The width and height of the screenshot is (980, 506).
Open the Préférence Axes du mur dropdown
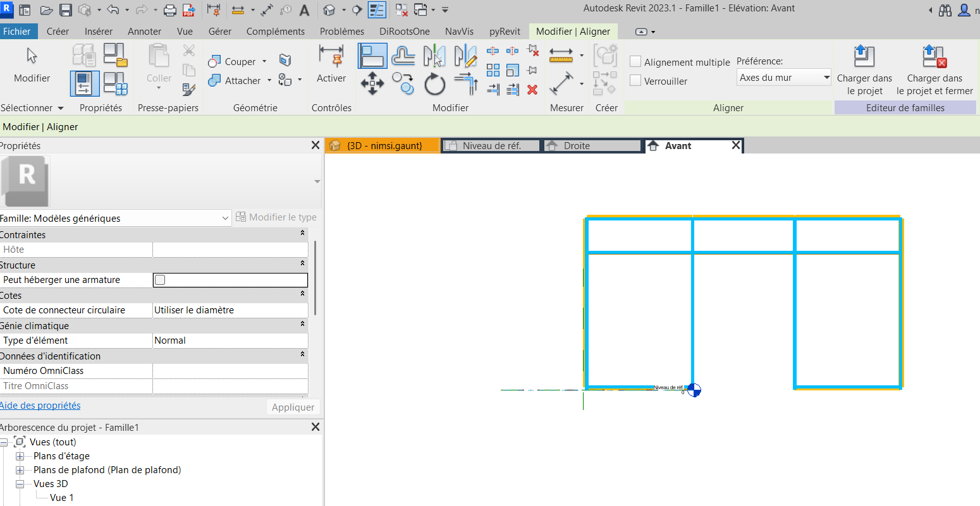click(x=784, y=78)
